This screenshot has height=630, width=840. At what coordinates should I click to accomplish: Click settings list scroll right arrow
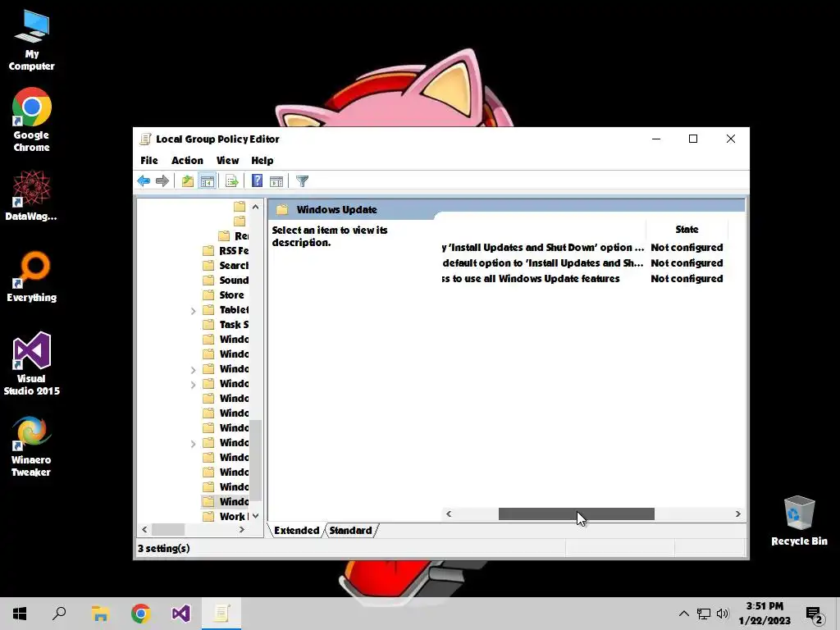click(737, 514)
